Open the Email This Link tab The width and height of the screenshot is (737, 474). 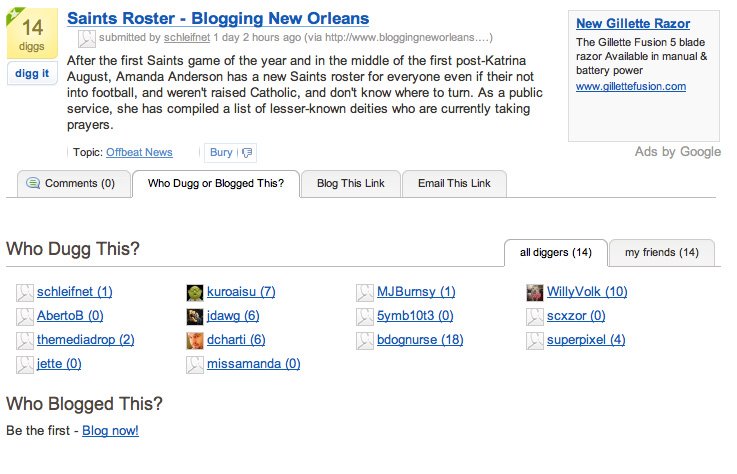coord(454,184)
